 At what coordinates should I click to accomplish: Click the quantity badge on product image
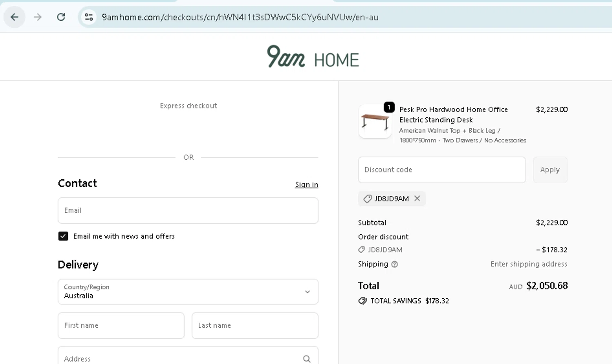click(389, 107)
